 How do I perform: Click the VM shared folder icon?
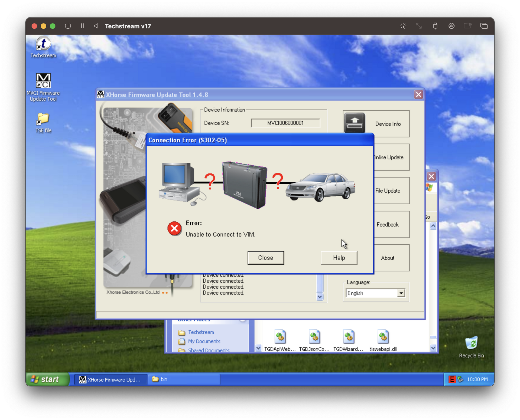468,26
